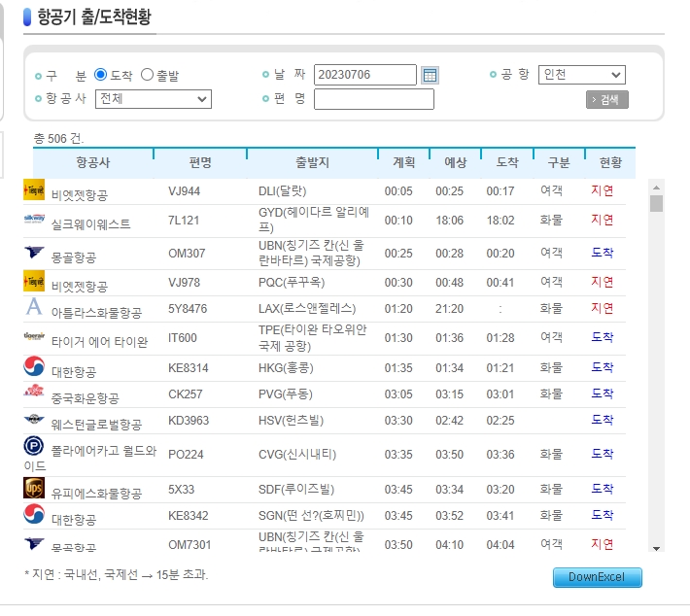Click the DownExcel button
The image size is (690, 616).
[597, 577]
